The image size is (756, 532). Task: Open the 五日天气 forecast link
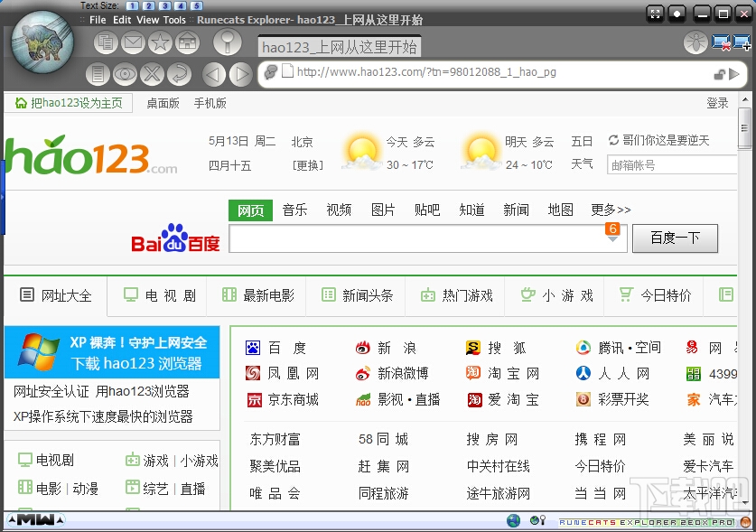(x=582, y=153)
